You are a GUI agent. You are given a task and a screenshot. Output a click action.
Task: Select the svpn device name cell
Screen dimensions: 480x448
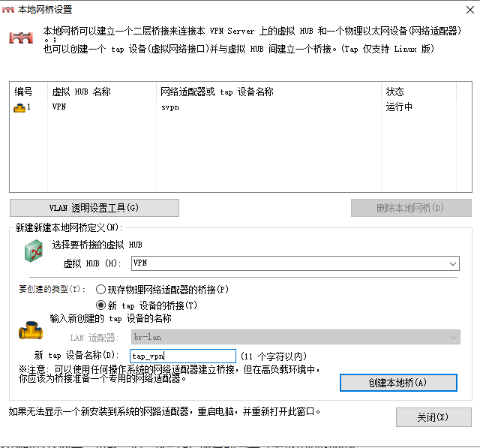point(170,107)
